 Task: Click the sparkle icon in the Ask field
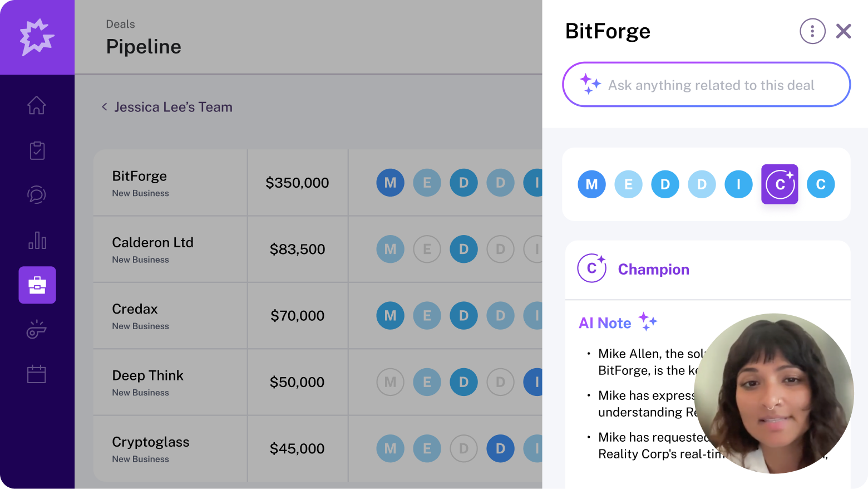[590, 85]
